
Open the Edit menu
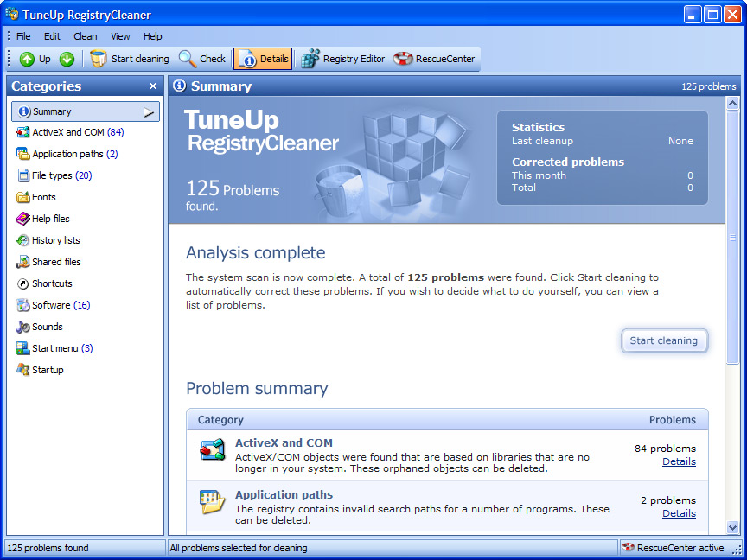[x=52, y=36]
